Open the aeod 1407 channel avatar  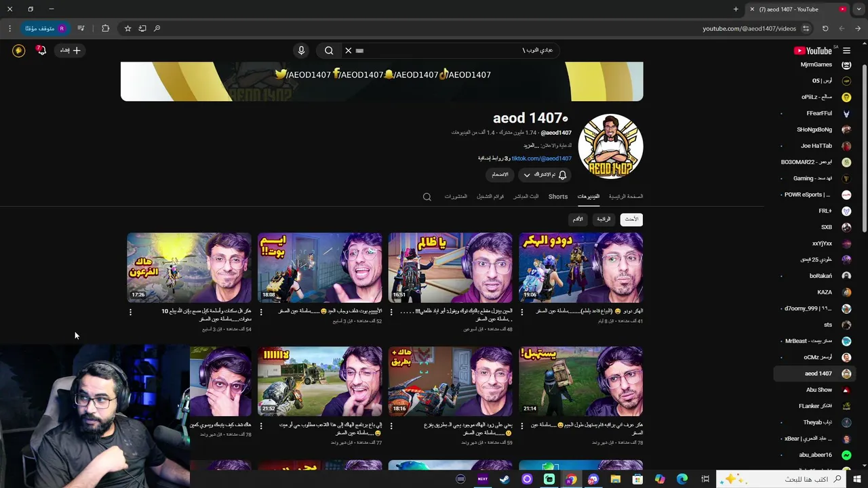[x=610, y=146]
